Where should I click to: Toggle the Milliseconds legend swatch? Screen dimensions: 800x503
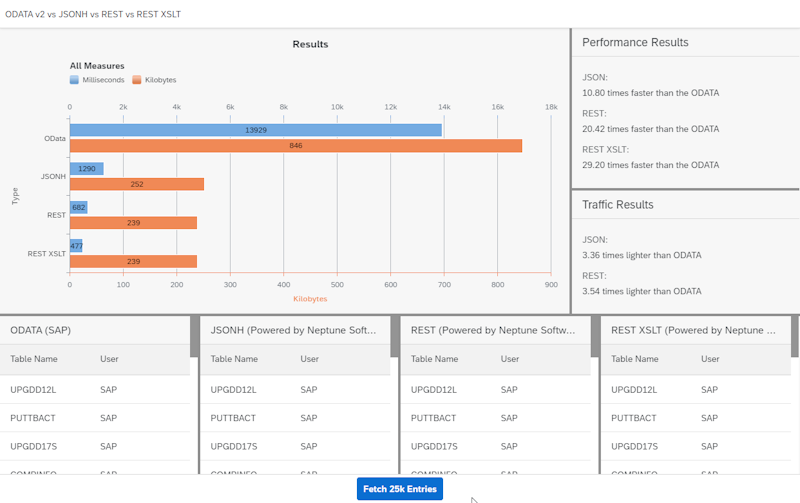point(74,80)
